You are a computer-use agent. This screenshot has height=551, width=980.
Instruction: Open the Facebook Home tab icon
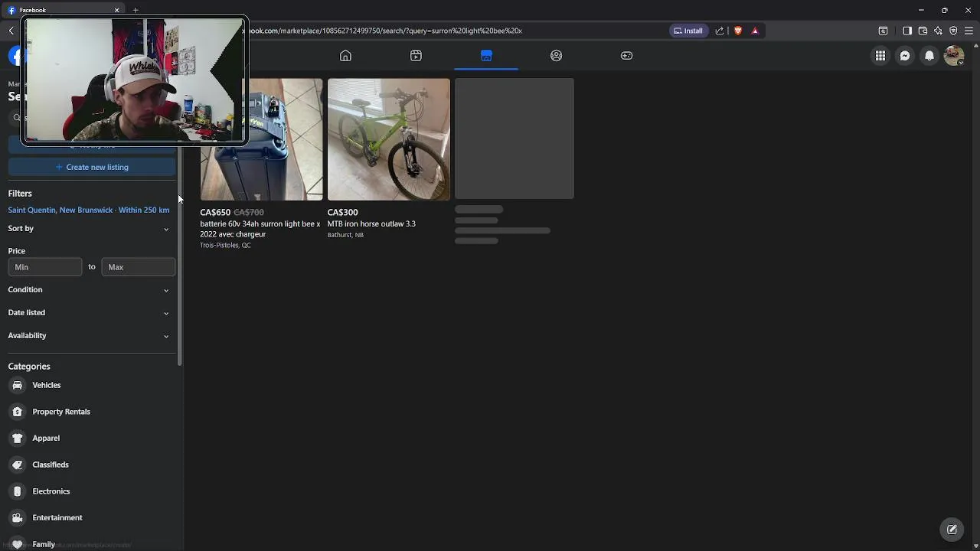(345, 56)
